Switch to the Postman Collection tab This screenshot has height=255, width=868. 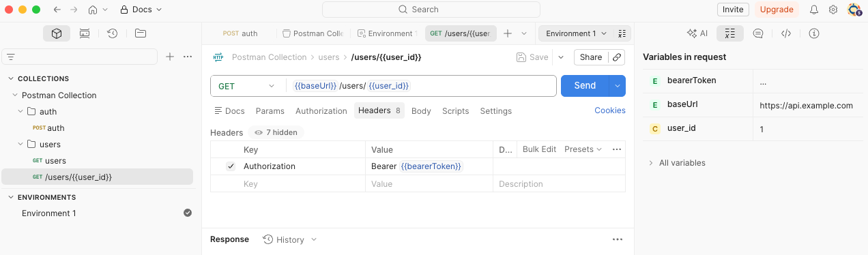(313, 33)
